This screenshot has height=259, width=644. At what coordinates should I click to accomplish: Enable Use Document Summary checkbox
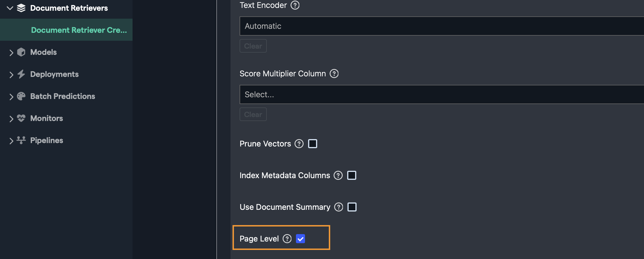coord(352,207)
